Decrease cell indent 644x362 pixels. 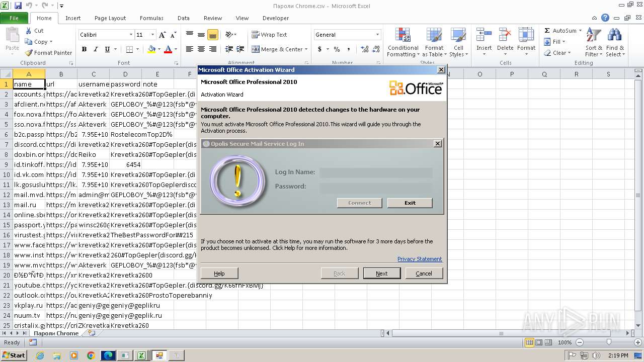tap(229, 49)
